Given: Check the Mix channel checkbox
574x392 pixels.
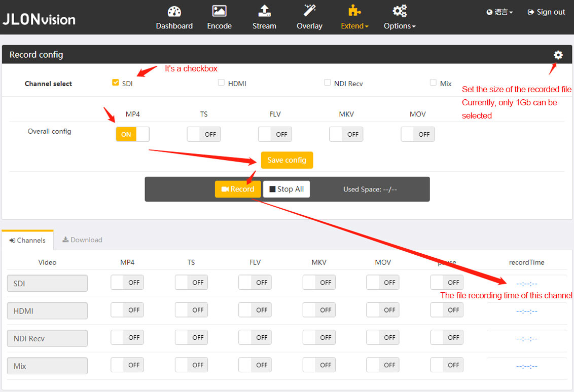Looking at the screenshot, I should [x=433, y=82].
